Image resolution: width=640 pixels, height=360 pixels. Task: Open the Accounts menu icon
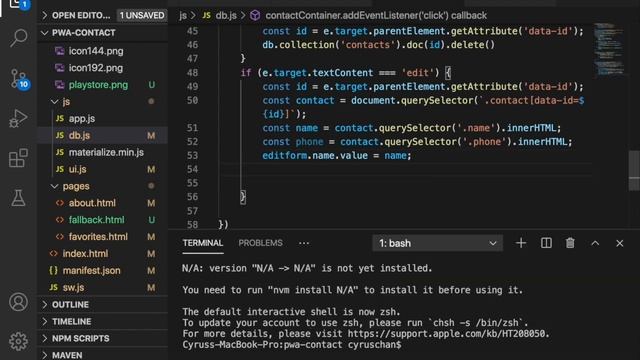point(18,302)
